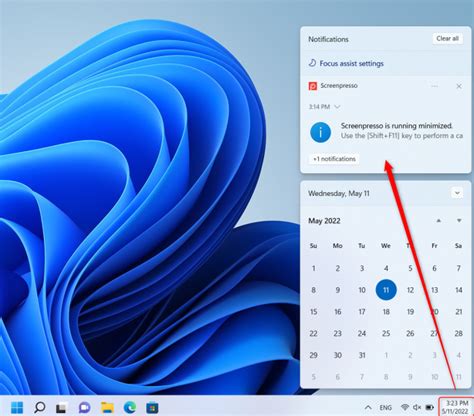The width and height of the screenshot is (474, 416).
Task: Select May 28 in the calendar
Action: point(459,333)
